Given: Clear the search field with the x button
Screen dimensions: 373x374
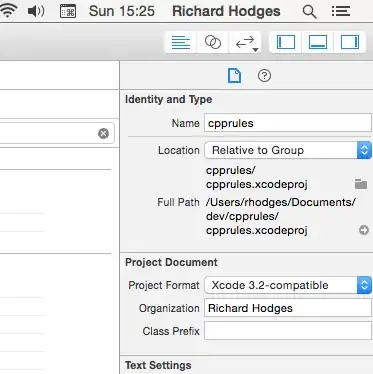Looking at the screenshot, I should [x=104, y=133].
